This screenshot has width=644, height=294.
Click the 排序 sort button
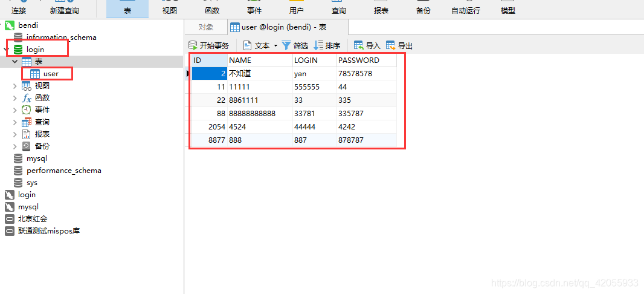point(327,45)
